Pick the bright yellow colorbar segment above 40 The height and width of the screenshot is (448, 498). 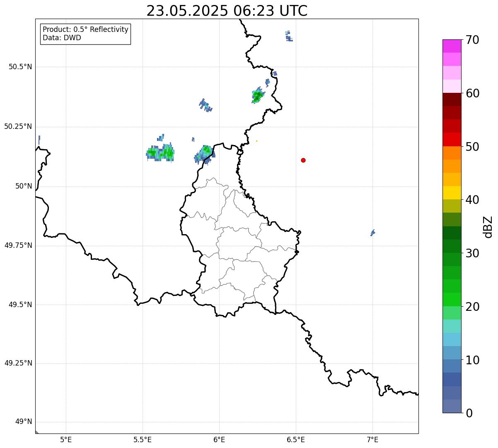(452, 193)
